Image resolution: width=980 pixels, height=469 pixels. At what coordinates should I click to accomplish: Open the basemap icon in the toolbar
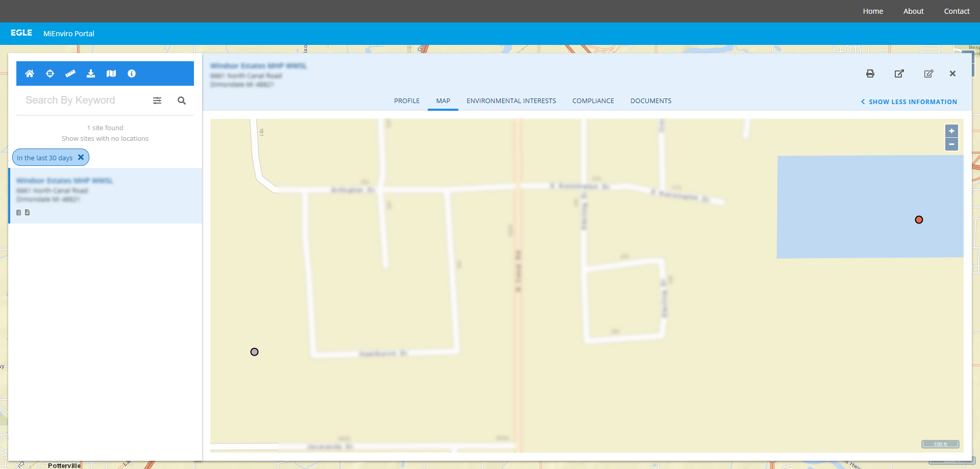point(111,73)
